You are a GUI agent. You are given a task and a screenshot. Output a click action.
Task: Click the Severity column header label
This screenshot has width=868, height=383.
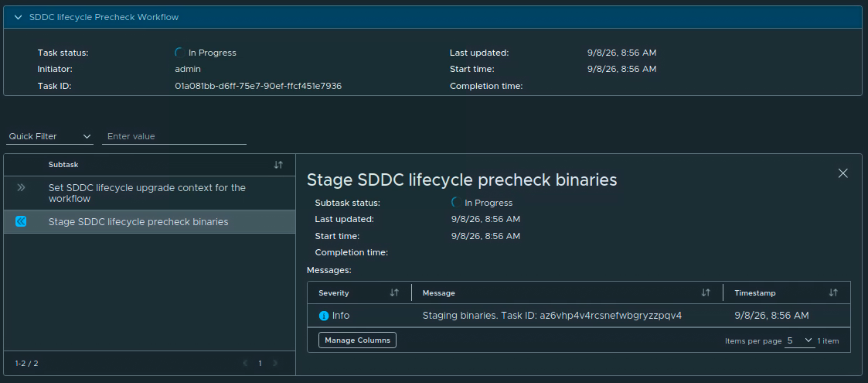click(334, 292)
